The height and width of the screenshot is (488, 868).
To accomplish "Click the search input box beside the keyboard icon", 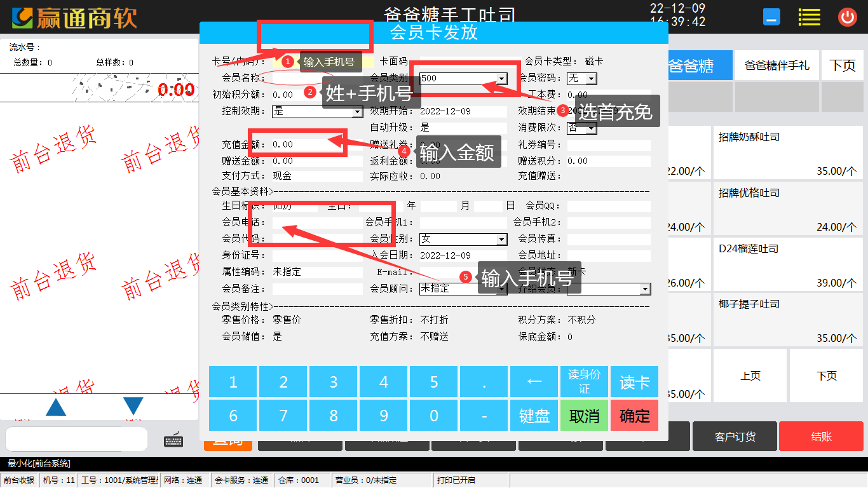I will (76, 439).
